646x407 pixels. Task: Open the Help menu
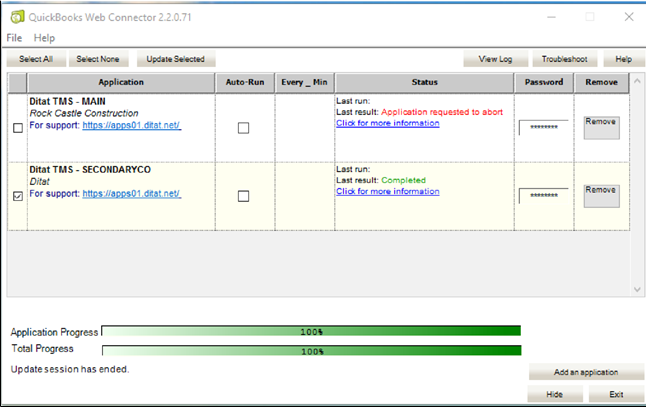[x=44, y=38]
